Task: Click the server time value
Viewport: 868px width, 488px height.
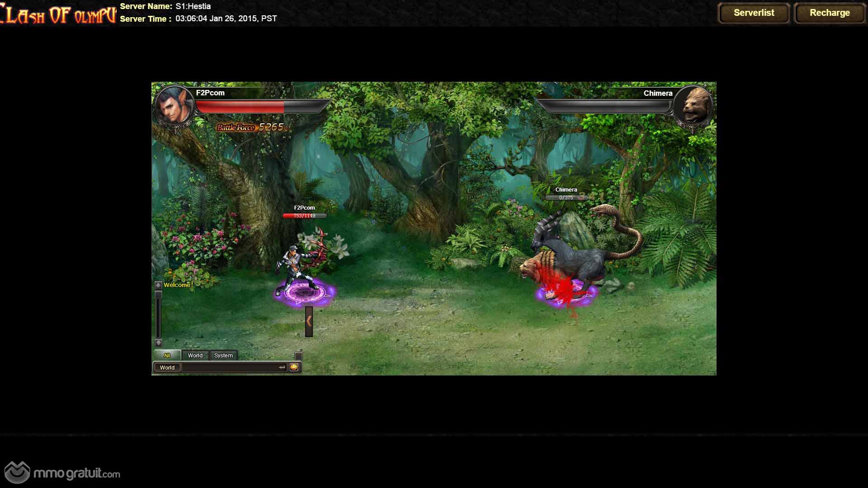Action: (x=226, y=19)
